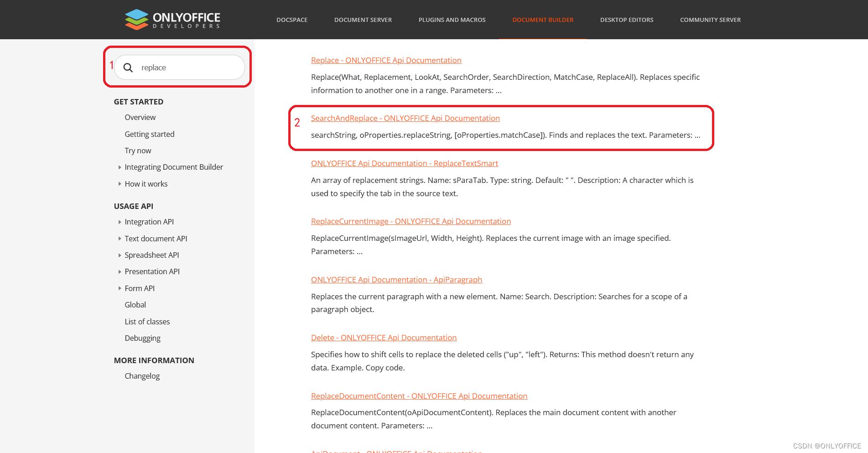Viewport: 868px width, 453px height.
Task: Open the ReplaceCurrentImage documentation link
Action: click(x=411, y=221)
